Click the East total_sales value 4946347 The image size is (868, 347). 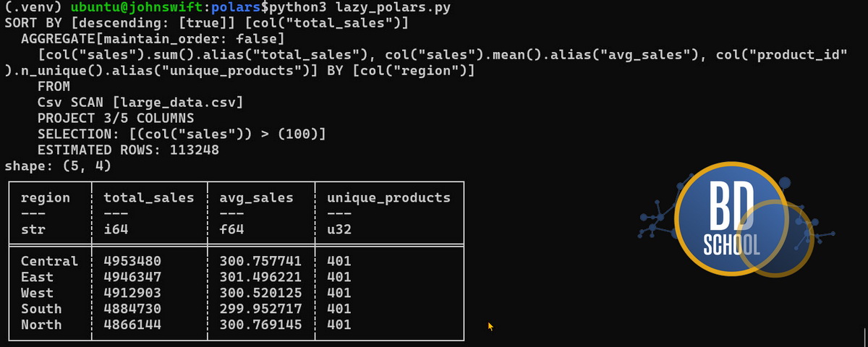pos(132,277)
